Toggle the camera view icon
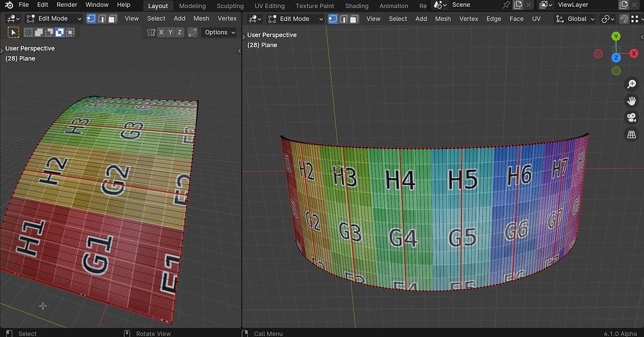Screen dimensions: 644x337 (632, 118)
